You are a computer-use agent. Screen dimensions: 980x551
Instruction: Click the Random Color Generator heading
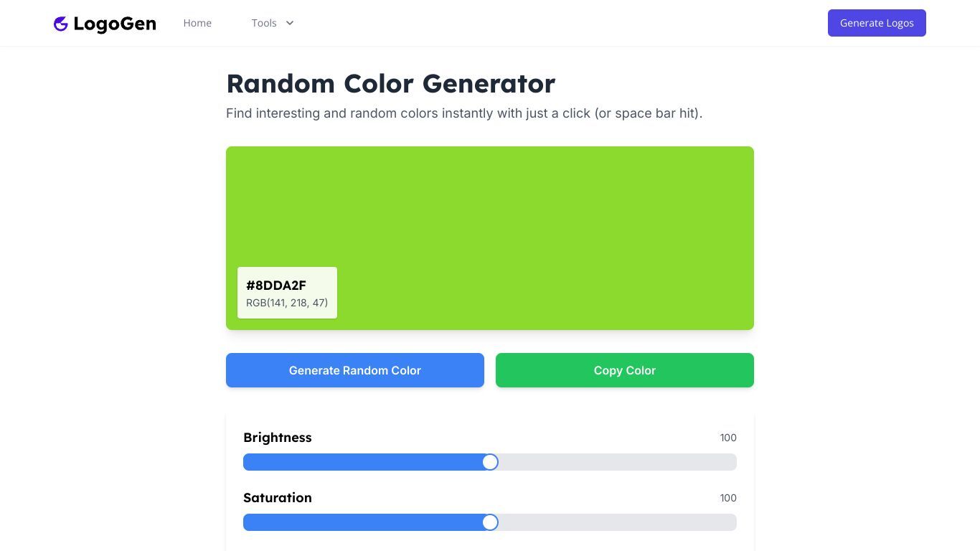(391, 83)
